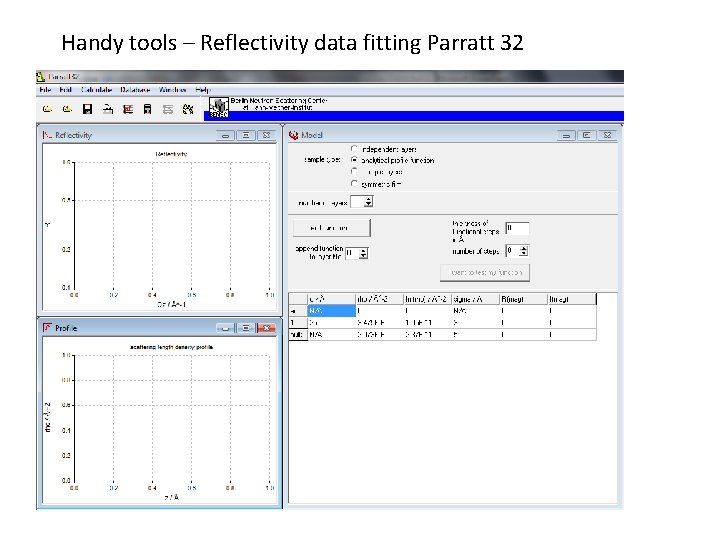Click inside the Reflectivity plot area
Screen dimensions: 720x540
pyautogui.click(x=171, y=225)
